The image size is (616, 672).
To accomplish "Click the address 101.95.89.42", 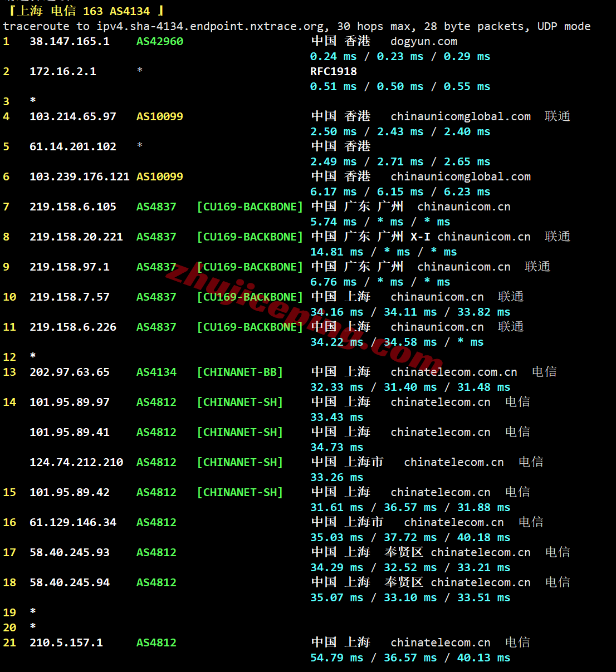I will 70,492.
